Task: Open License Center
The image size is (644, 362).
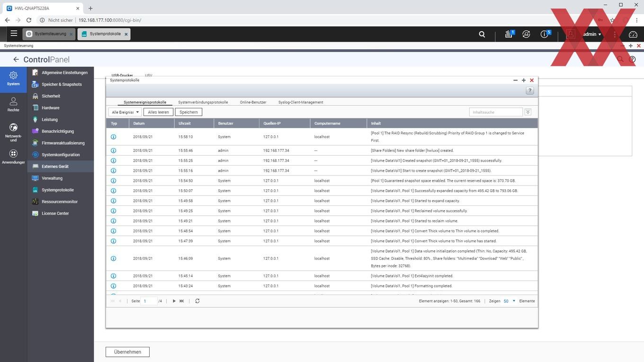Action: [61, 213]
